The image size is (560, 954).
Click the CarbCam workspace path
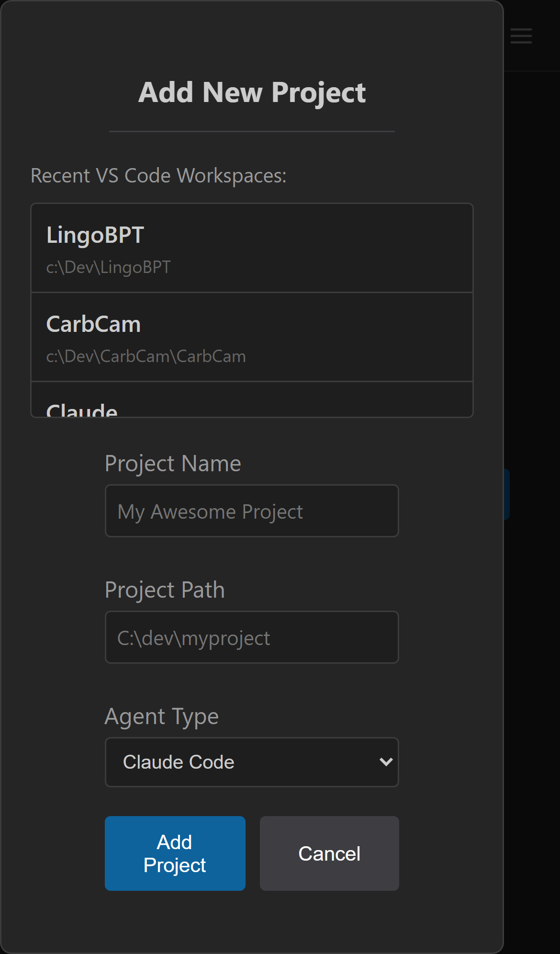(146, 356)
